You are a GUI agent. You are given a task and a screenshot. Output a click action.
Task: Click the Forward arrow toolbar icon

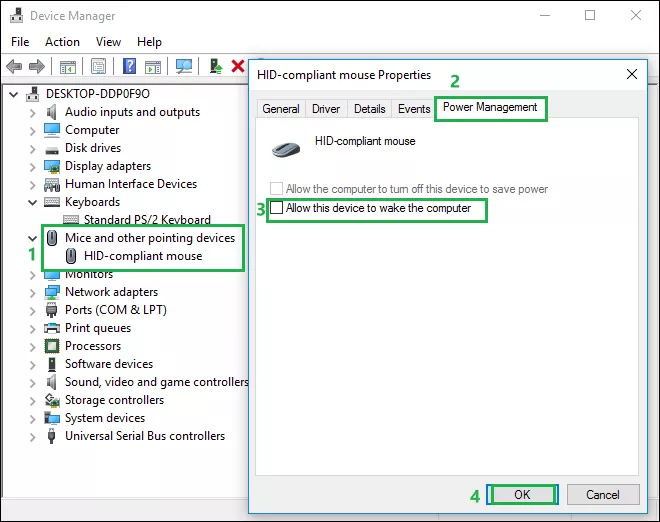click(37, 67)
